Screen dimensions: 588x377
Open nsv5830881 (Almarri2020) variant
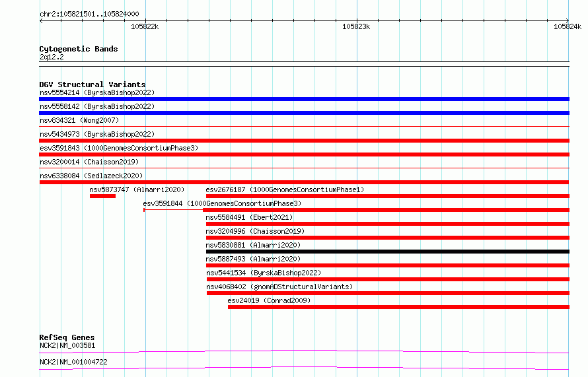tap(253, 245)
